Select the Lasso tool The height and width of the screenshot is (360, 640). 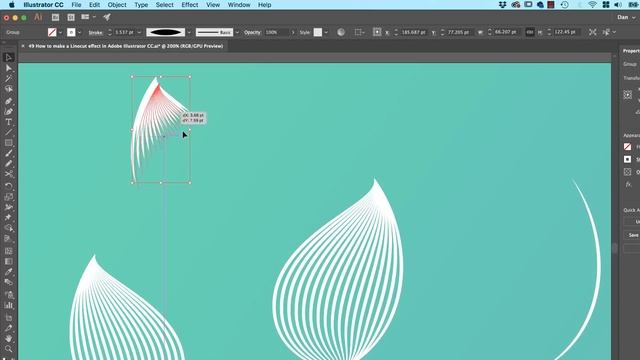point(9,89)
